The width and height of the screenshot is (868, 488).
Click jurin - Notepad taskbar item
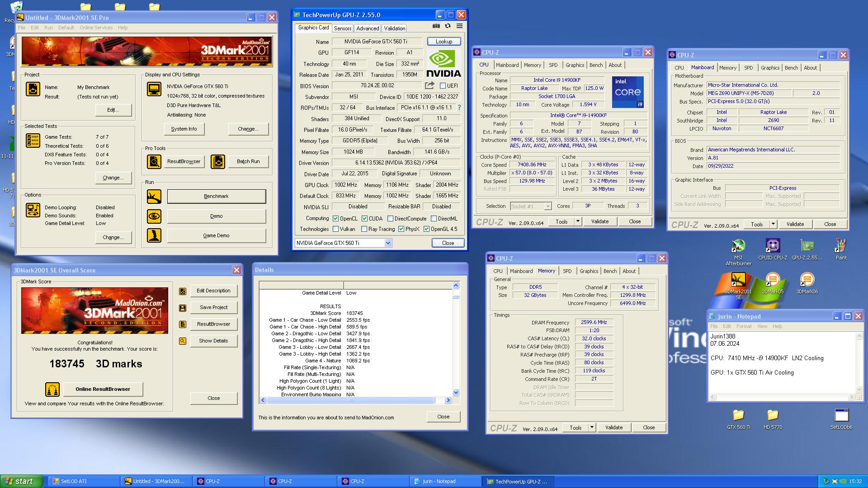[x=445, y=481]
